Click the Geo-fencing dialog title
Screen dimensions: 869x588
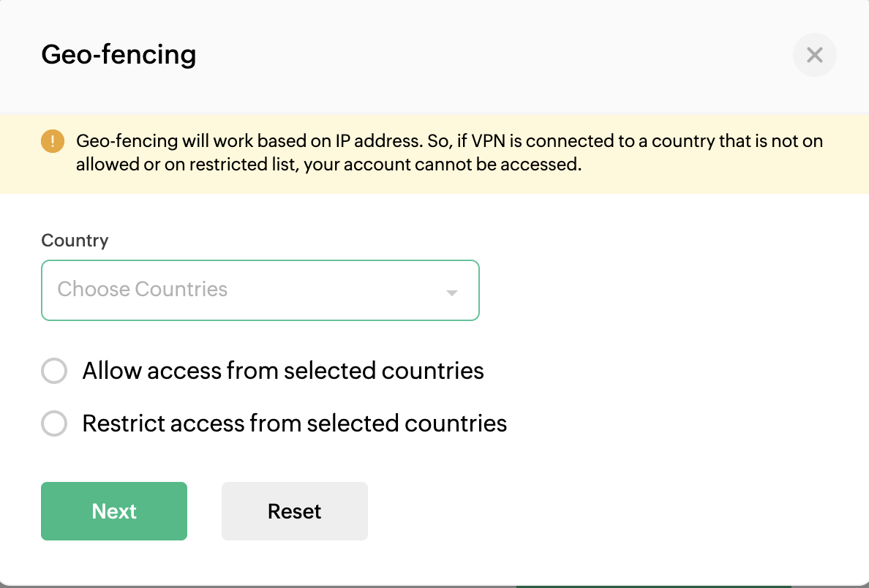tap(118, 55)
